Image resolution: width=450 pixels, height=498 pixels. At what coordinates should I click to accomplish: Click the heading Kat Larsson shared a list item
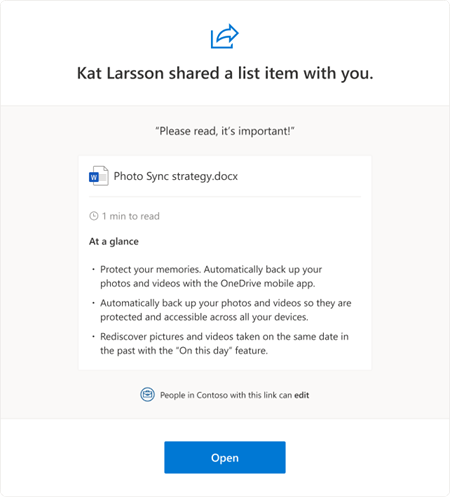(x=225, y=73)
